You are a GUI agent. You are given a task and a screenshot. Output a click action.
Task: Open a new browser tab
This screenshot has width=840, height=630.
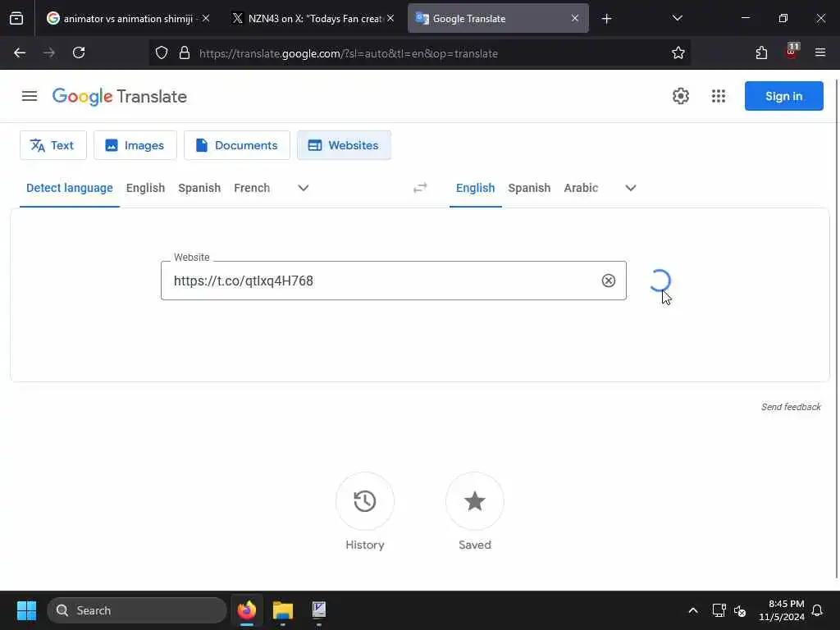(606, 19)
